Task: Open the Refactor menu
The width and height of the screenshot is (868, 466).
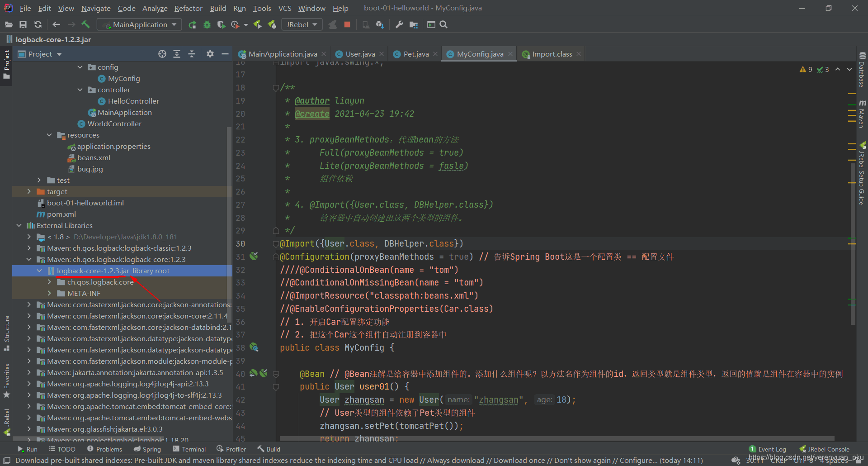Action: click(188, 8)
